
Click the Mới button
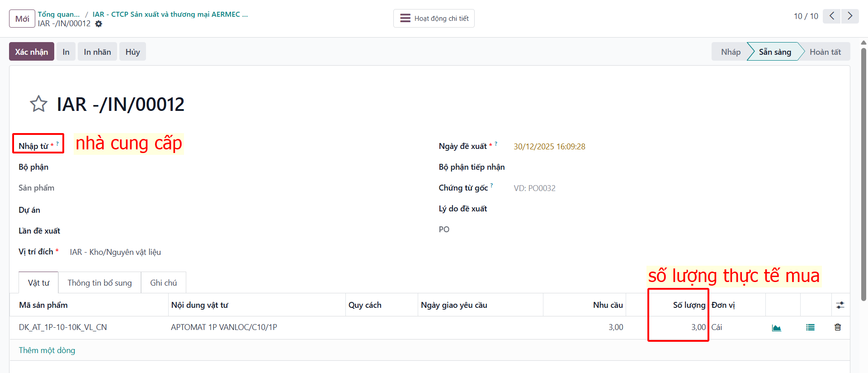point(22,19)
